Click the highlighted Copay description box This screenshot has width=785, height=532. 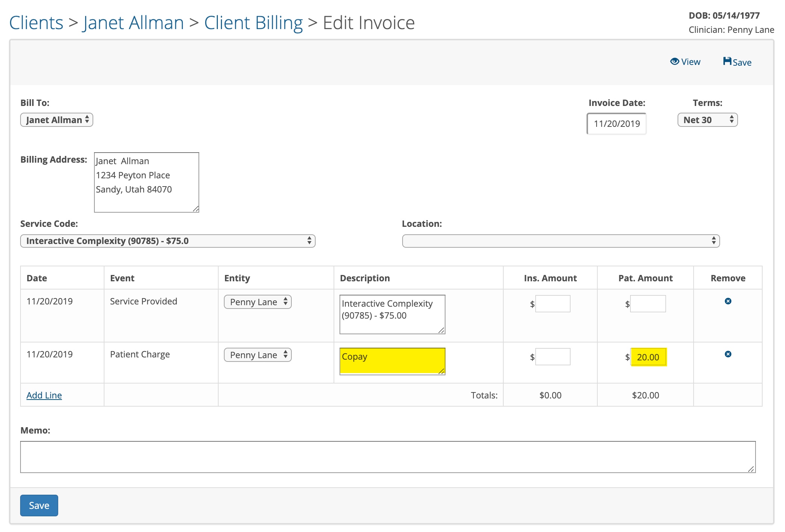click(392, 361)
